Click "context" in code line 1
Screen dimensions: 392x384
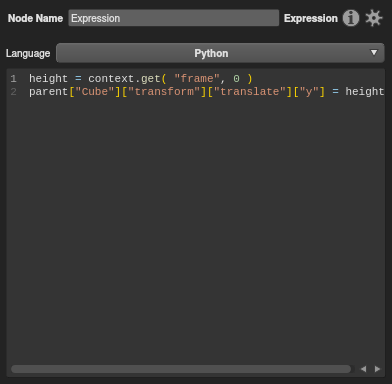[111, 79]
